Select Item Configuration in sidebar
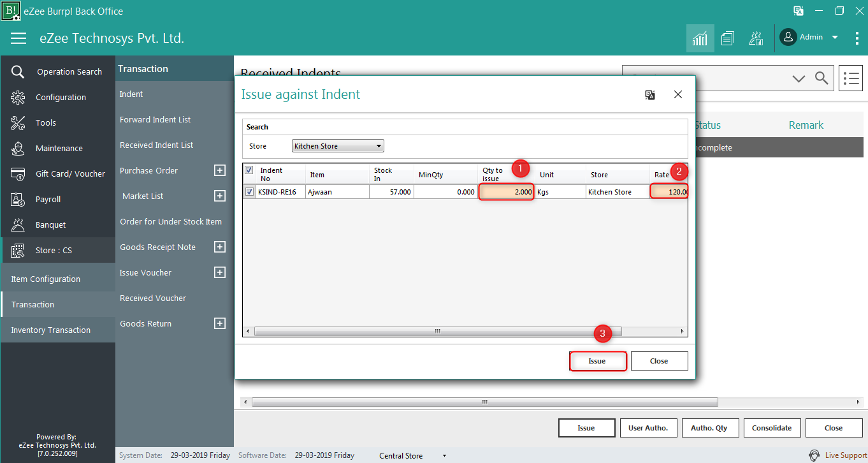The image size is (868, 463). click(58, 279)
